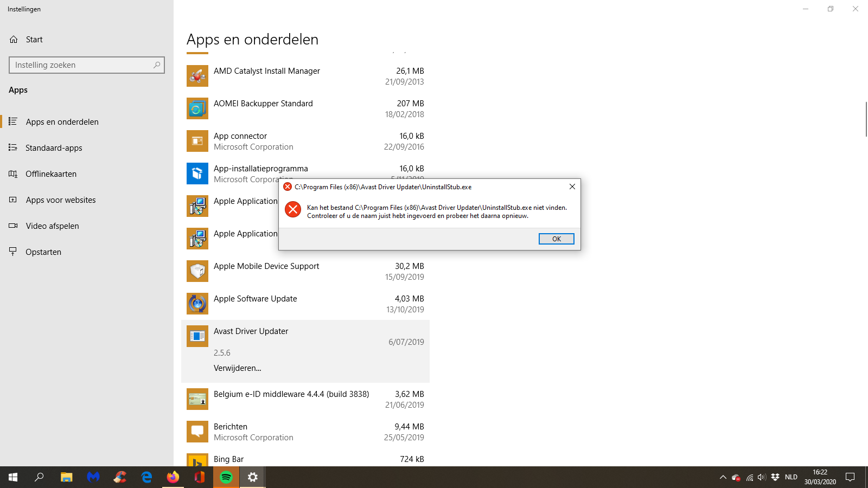This screenshot has width=868, height=488.
Task: Click the Verwijderen... button for Avast Driver Updater
Action: [237, 368]
